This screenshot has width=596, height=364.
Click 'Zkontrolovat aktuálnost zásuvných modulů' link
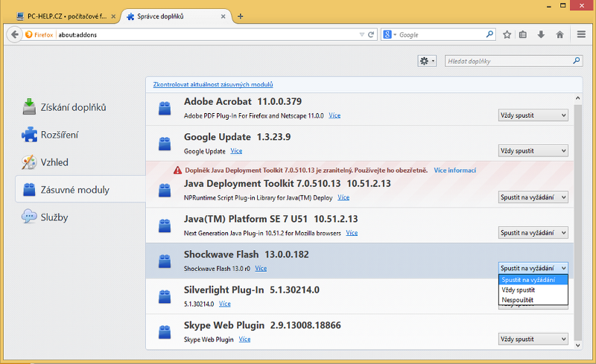[213, 85]
